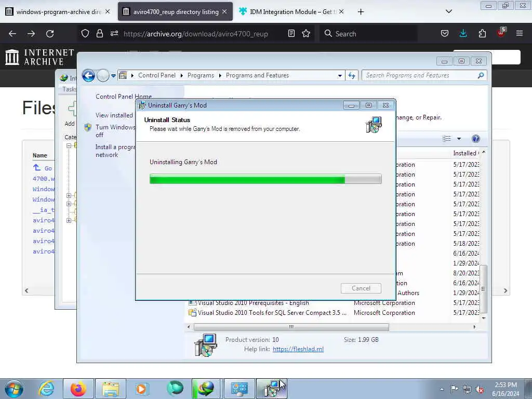
Task: Click Go to parent directory link
Action: pyautogui.click(x=43, y=168)
